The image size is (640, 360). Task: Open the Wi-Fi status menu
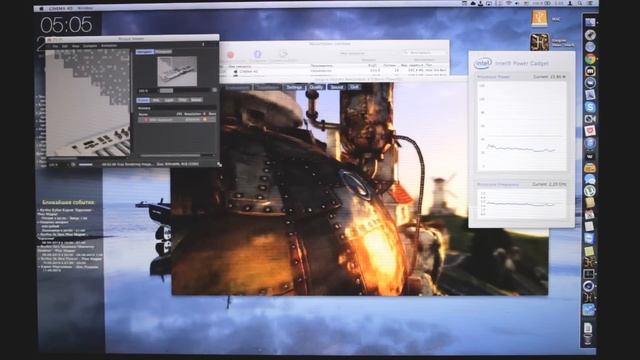pyautogui.click(x=509, y=3)
